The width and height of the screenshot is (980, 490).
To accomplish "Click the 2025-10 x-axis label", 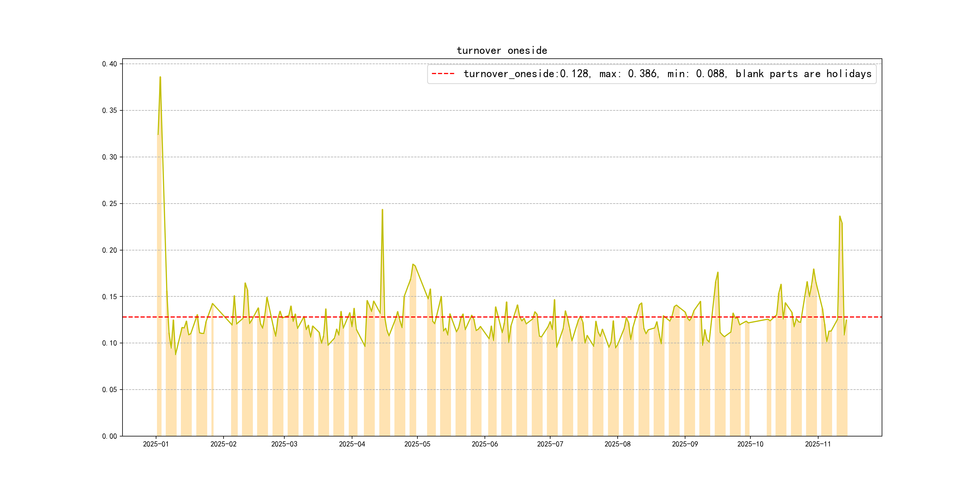I will coord(750,444).
